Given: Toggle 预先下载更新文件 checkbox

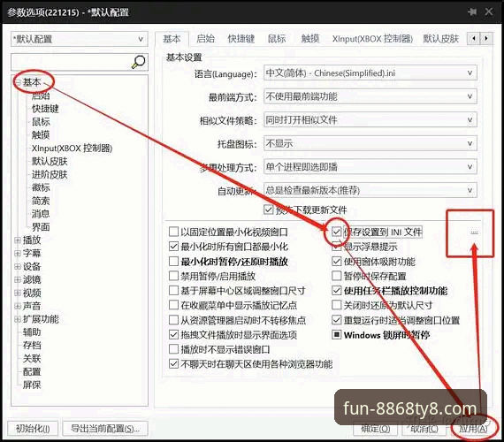Looking at the screenshot, I should [x=269, y=210].
